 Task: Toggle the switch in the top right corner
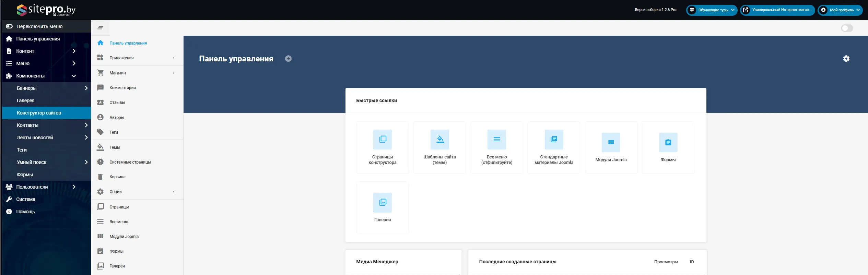(847, 28)
